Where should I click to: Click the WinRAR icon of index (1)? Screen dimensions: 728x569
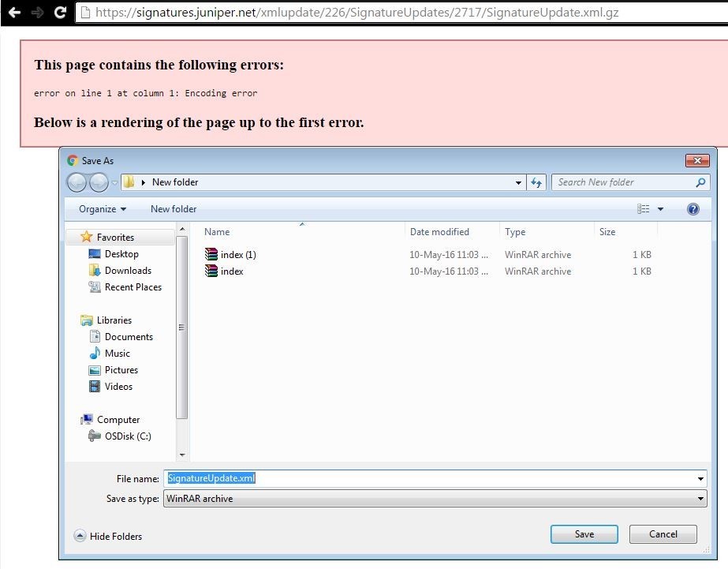tap(211, 254)
